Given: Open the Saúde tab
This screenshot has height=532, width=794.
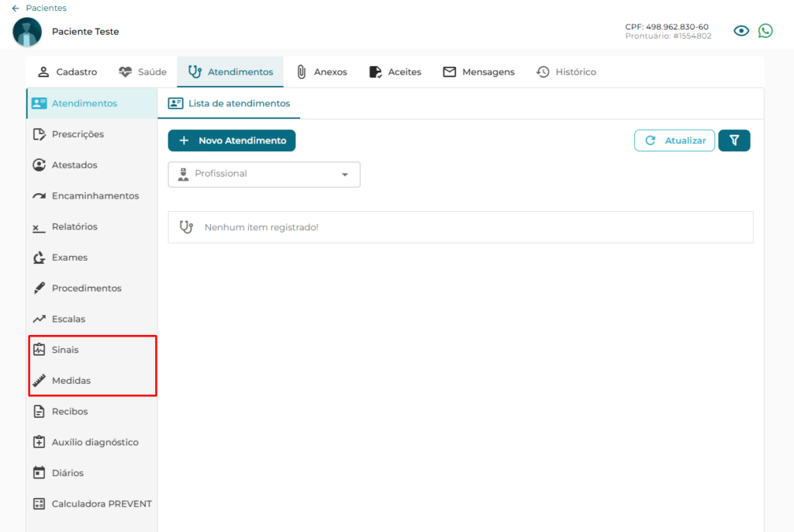Looking at the screenshot, I should coord(143,72).
